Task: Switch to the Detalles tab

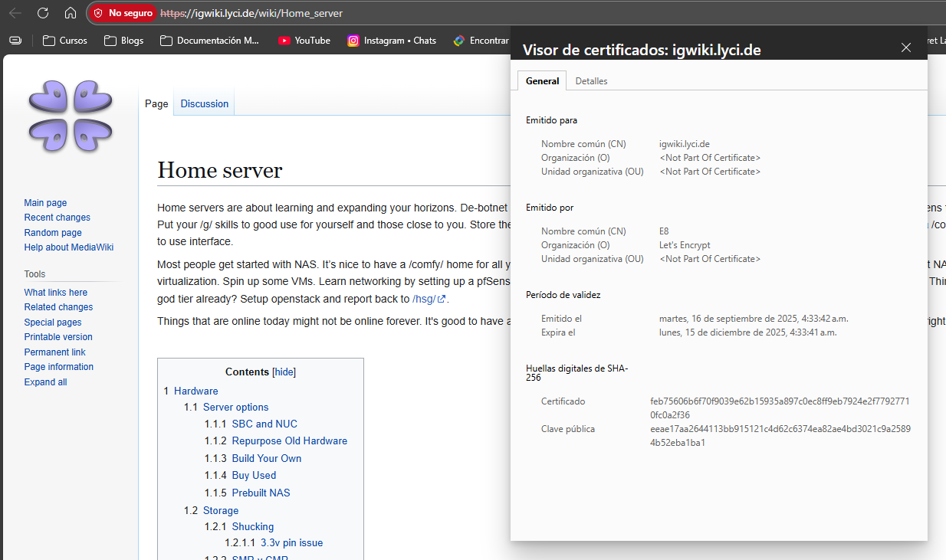Action: (x=591, y=80)
